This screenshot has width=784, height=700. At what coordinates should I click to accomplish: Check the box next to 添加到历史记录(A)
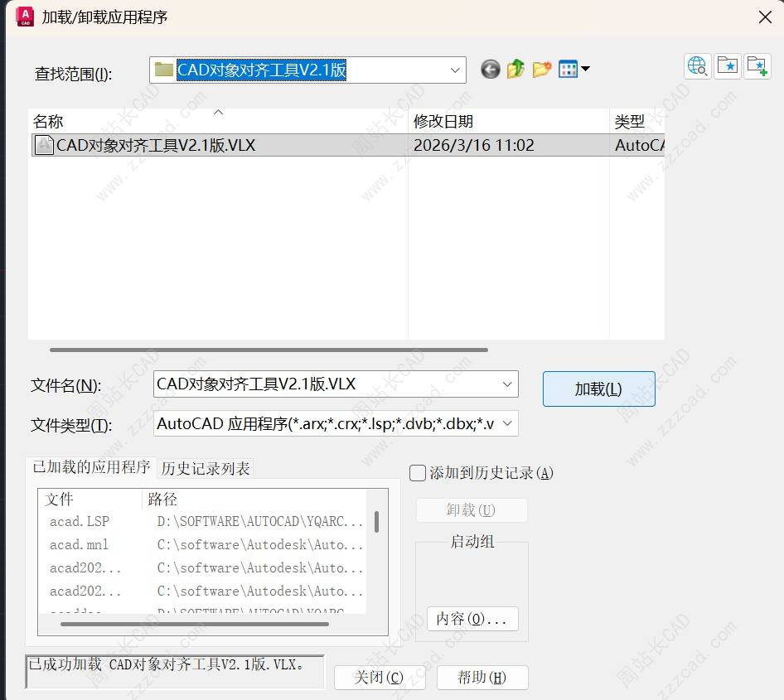pyautogui.click(x=417, y=472)
